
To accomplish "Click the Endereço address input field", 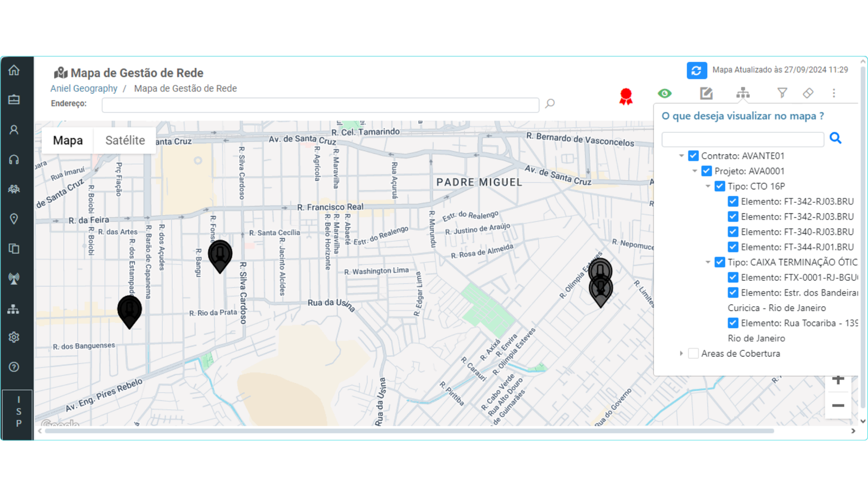I will 320,105.
